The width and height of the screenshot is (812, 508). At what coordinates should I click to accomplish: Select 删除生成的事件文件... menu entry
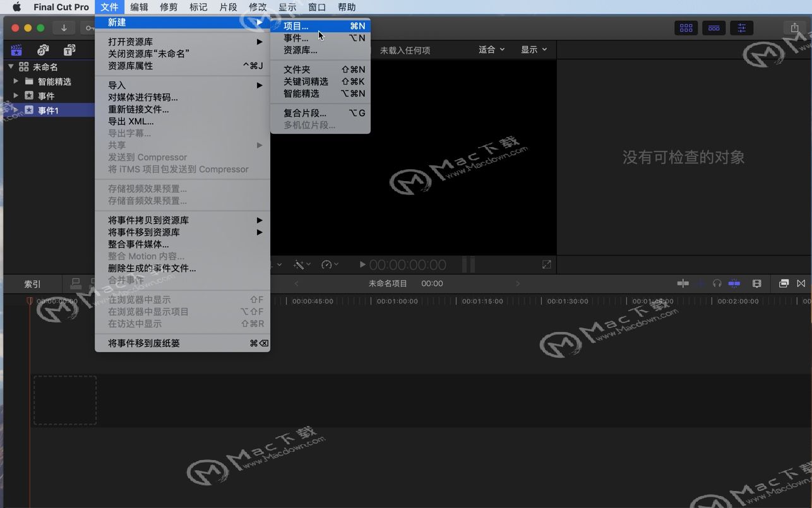point(182,268)
